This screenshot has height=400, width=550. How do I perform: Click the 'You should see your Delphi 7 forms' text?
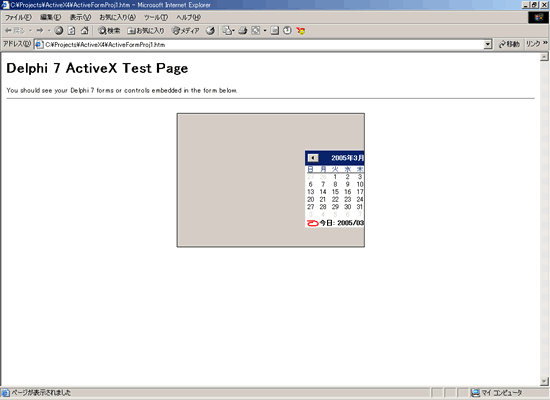point(122,91)
